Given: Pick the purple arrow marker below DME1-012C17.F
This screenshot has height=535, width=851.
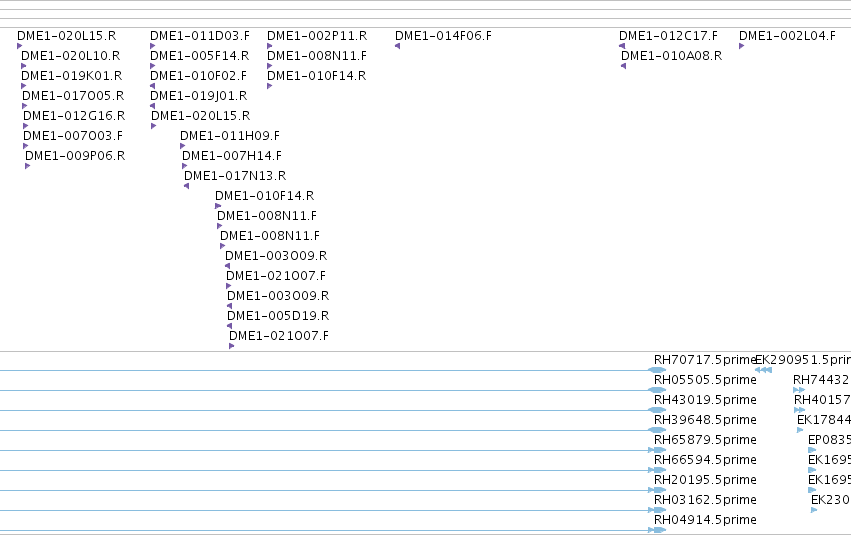Looking at the screenshot, I should click(x=622, y=46).
